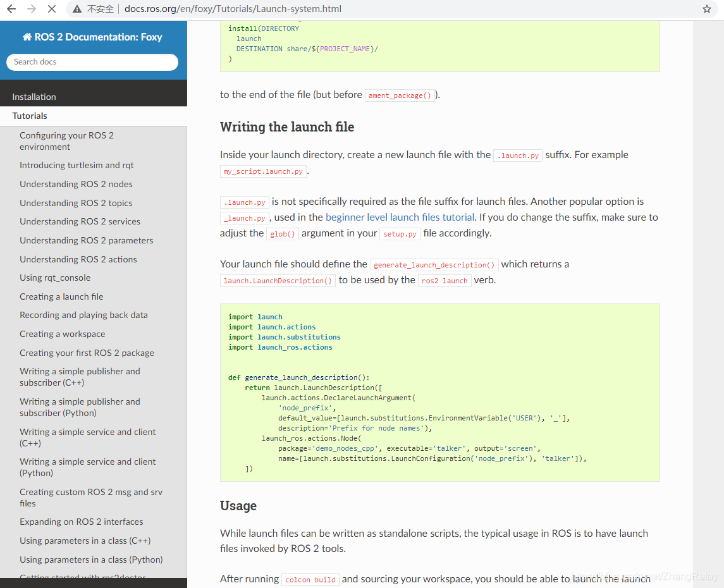This screenshot has width=724, height=588.
Task: Click the glob() inline code
Action: [283, 234]
